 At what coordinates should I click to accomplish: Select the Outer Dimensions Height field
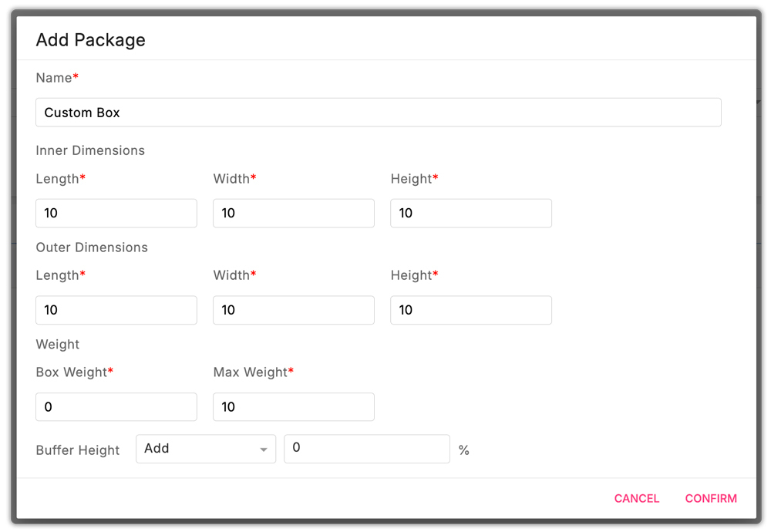click(x=470, y=310)
